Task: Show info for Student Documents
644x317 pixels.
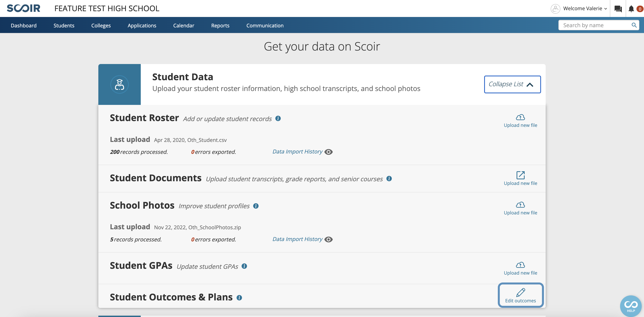Action: (389, 179)
